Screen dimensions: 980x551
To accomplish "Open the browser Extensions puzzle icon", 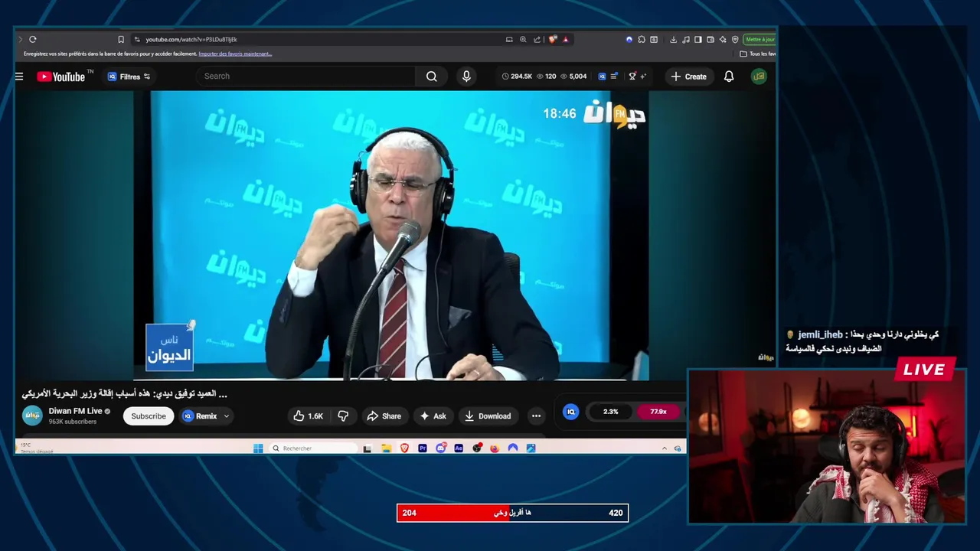I will [x=642, y=39].
